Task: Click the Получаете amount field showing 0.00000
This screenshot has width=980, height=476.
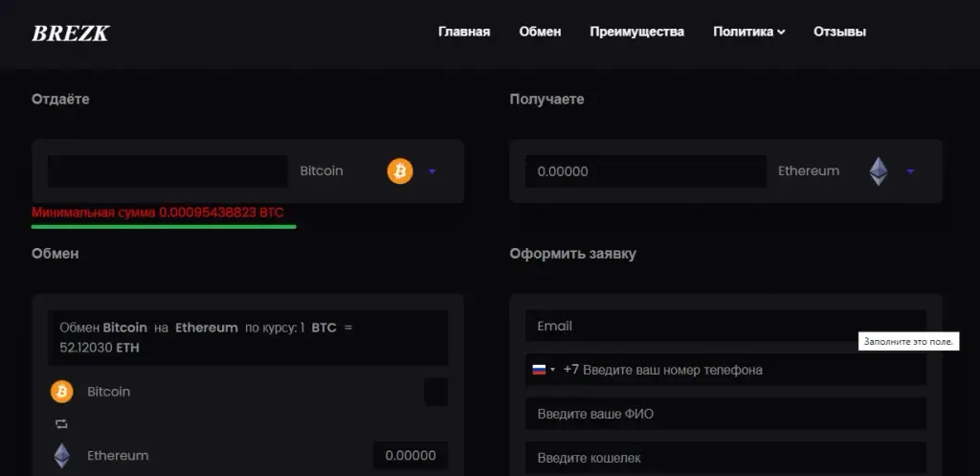Action: (x=646, y=171)
